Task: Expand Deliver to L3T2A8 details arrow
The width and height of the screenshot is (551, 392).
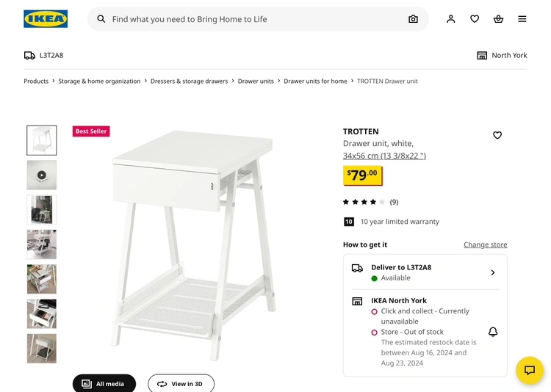Action: (493, 272)
